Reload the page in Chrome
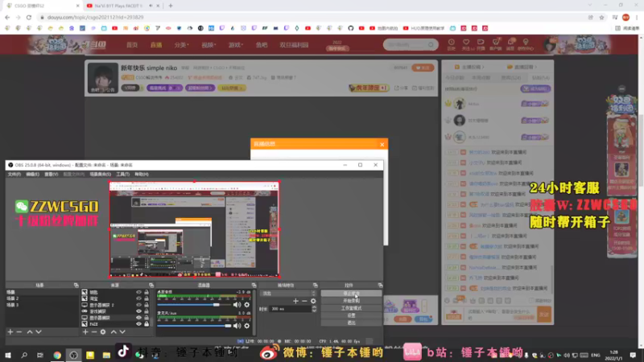644x362 pixels. pyautogui.click(x=29, y=17)
